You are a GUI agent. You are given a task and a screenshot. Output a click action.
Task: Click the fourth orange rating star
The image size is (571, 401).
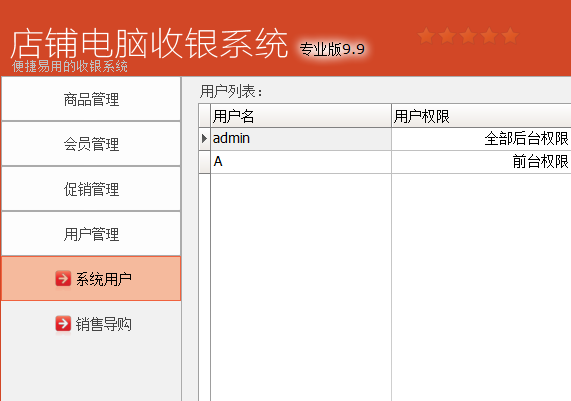pos(489,36)
